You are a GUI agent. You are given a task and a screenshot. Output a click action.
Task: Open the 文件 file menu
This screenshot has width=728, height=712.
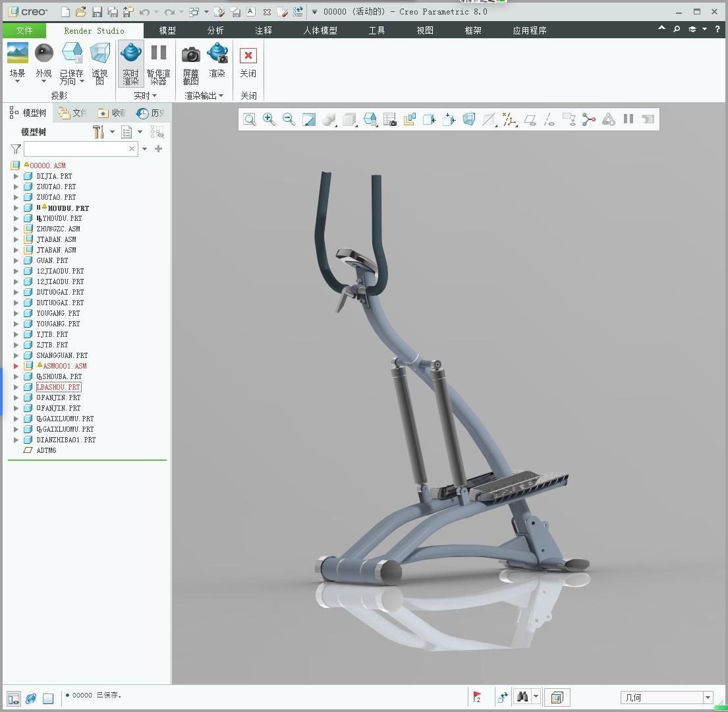24,30
